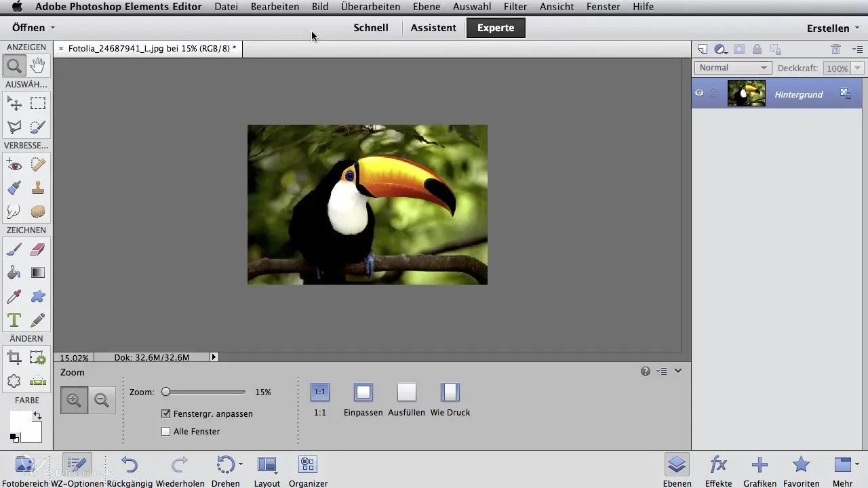Open Zoom tool help question-mark icon
The height and width of the screenshot is (488, 868).
point(645,371)
